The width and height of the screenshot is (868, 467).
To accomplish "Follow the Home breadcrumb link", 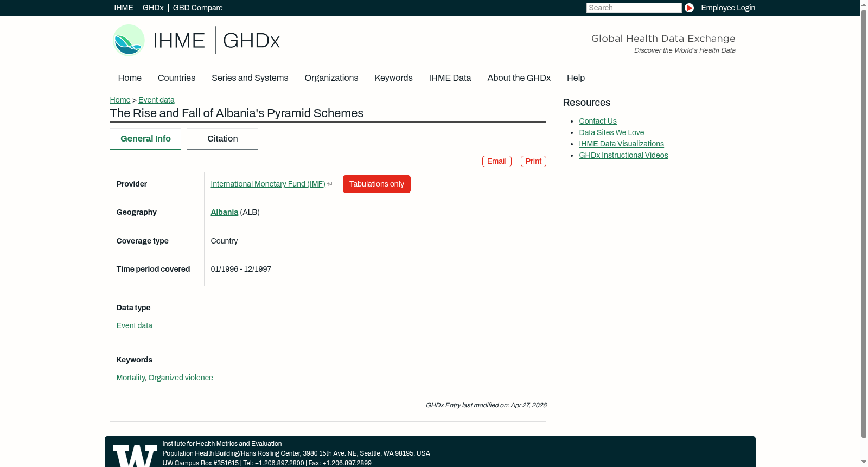I will [120, 100].
